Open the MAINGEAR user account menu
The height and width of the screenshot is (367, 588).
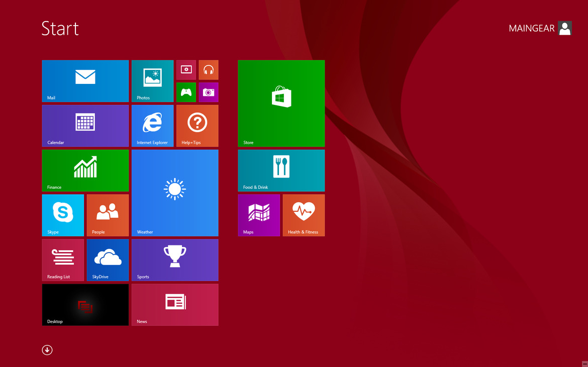[x=540, y=28]
